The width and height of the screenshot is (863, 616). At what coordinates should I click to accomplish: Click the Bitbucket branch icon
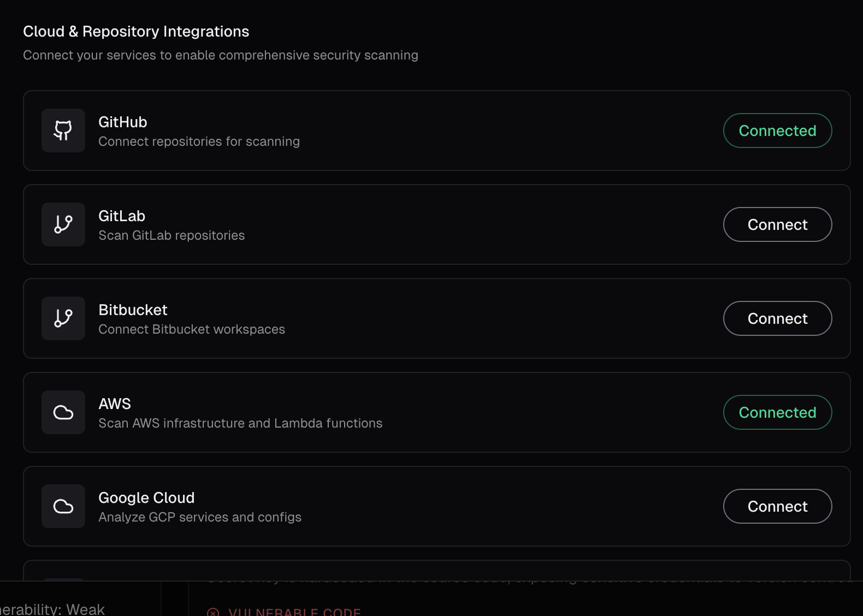point(63,318)
